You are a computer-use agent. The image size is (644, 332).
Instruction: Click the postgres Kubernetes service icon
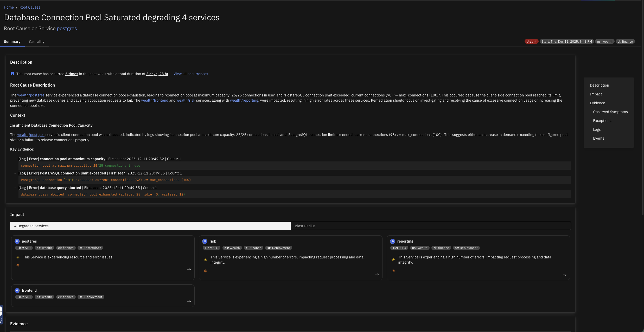click(17, 241)
